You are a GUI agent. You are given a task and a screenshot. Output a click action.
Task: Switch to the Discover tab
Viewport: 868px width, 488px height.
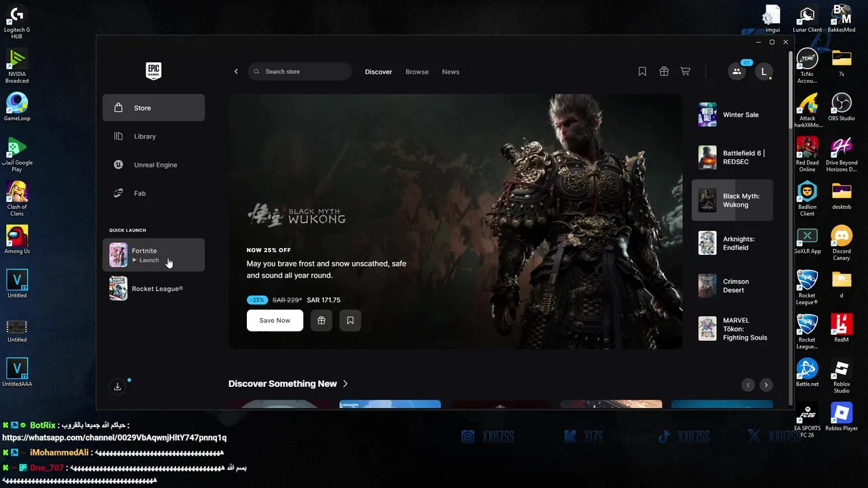[x=378, y=72]
